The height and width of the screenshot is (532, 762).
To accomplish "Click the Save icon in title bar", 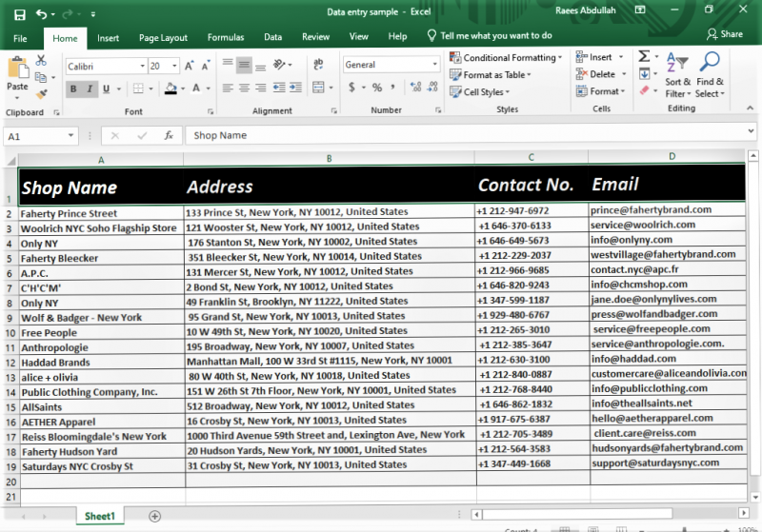I will pyautogui.click(x=19, y=14).
